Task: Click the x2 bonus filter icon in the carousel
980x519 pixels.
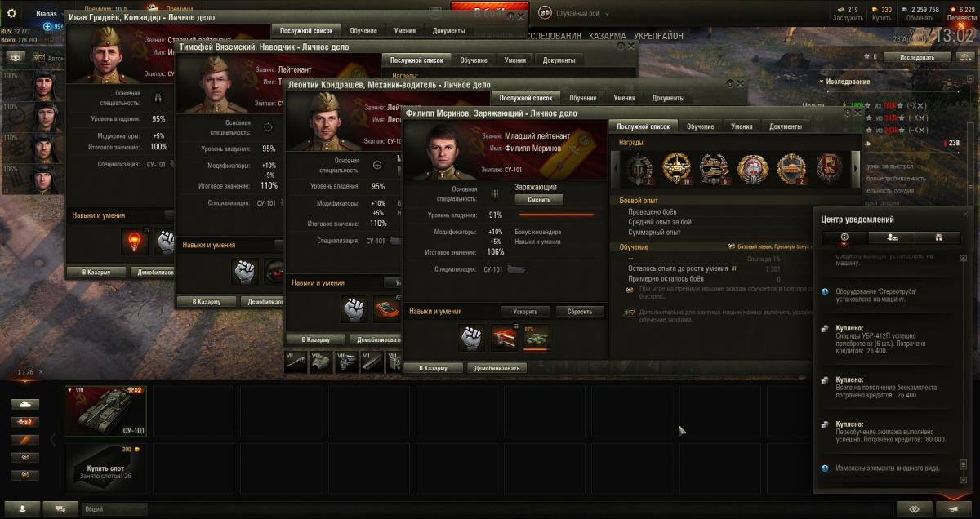Action: (x=24, y=422)
